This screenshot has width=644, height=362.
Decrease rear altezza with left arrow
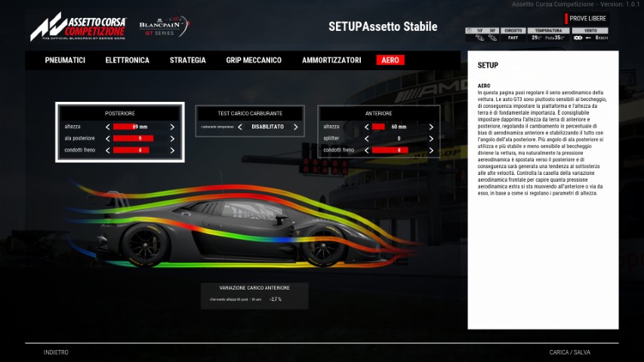pos(108,127)
